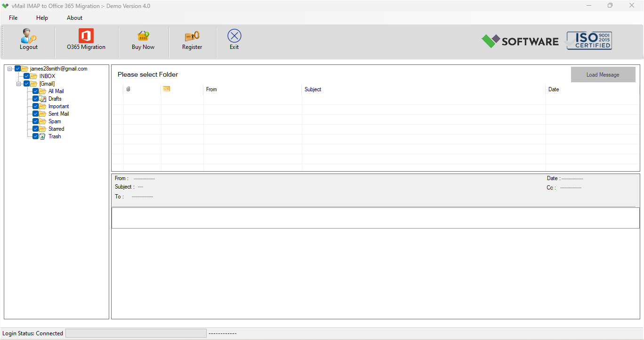Select the All Mail folder label
This screenshot has height=340, width=644.
pos(56,91)
